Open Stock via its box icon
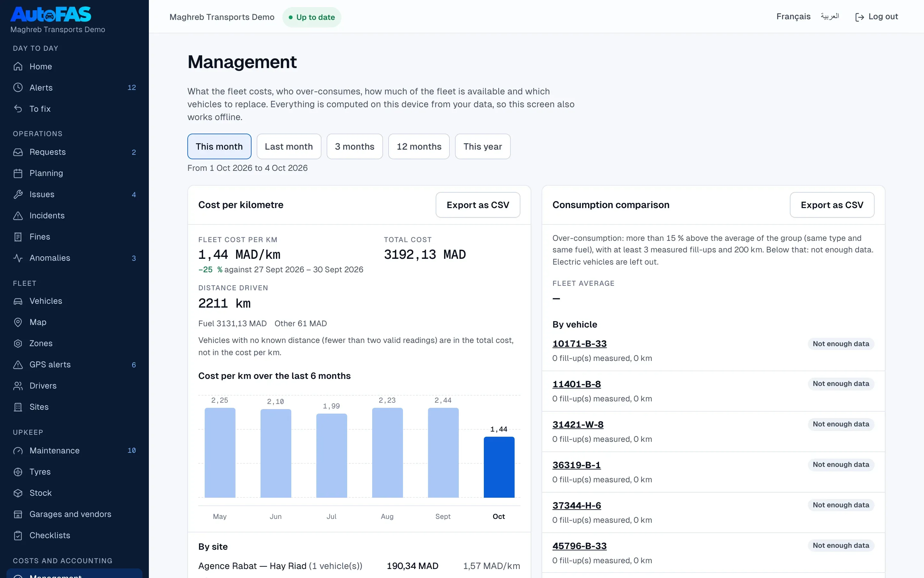This screenshot has height=578, width=924. pyautogui.click(x=18, y=493)
